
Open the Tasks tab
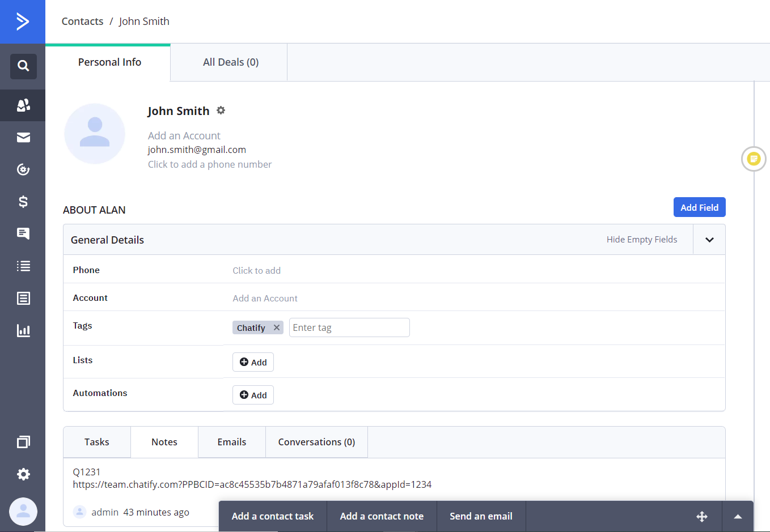97,442
